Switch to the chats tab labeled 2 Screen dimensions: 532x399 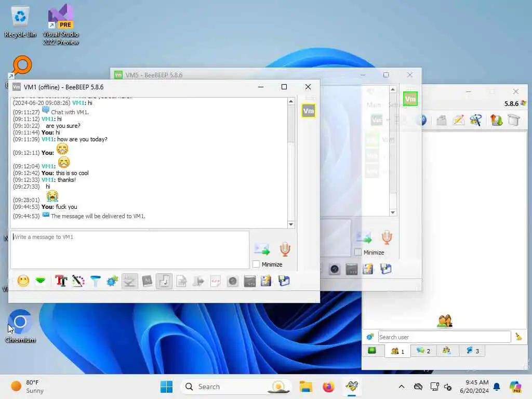coord(423,351)
